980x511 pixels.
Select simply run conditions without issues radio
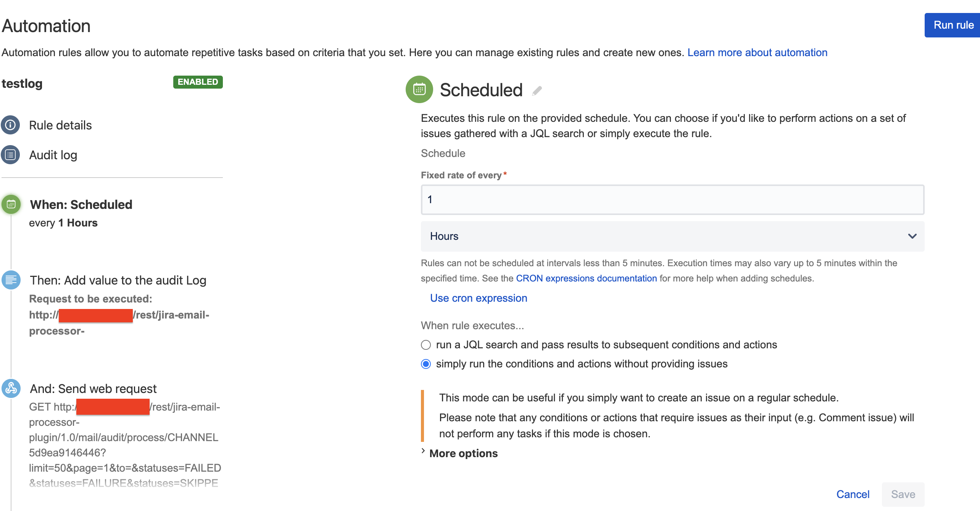(426, 364)
